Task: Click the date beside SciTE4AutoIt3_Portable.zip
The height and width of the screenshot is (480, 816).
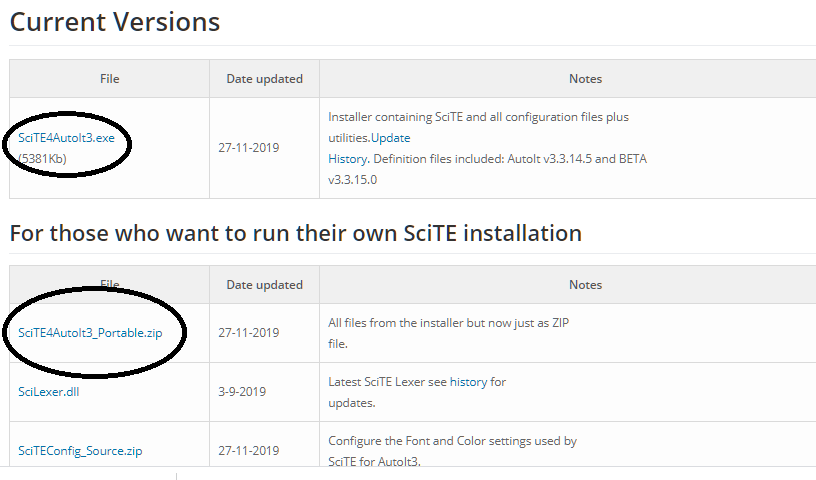Action: click(x=248, y=333)
